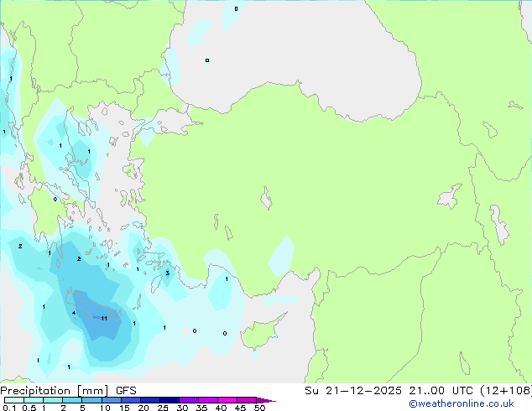The image size is (532, 411).
Task: Click the legend label '25'
Action: coord(163,408)
